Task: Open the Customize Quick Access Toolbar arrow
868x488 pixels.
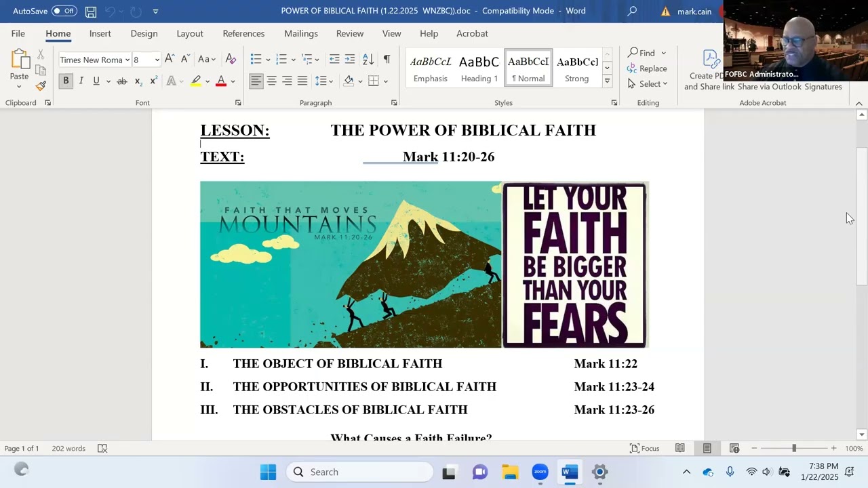Action: (x=155, y=12)
